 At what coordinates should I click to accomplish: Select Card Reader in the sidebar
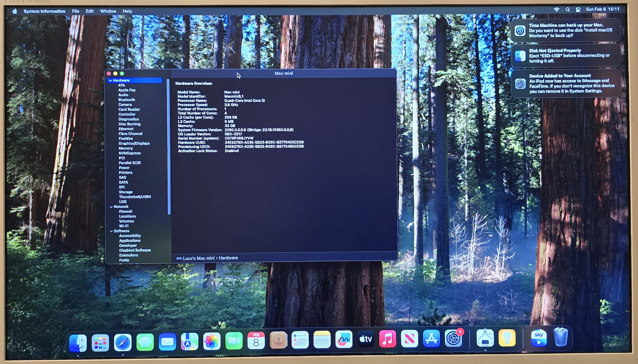[x=129, y=109]
